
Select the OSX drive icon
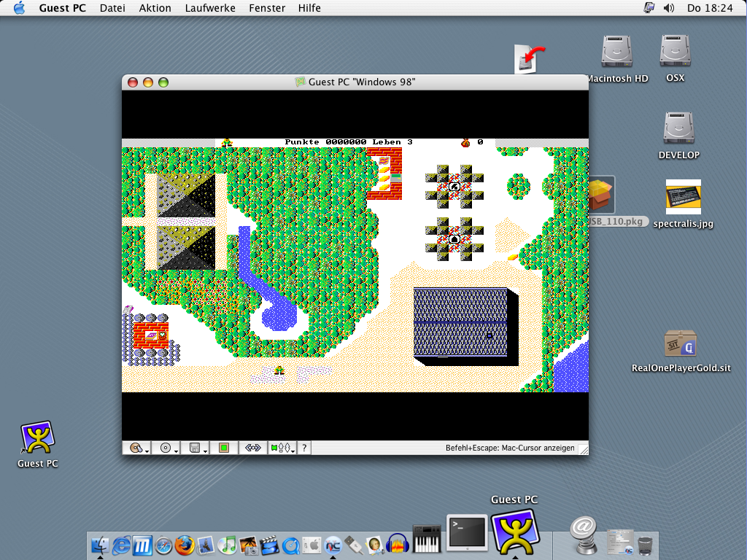[675, 51]
